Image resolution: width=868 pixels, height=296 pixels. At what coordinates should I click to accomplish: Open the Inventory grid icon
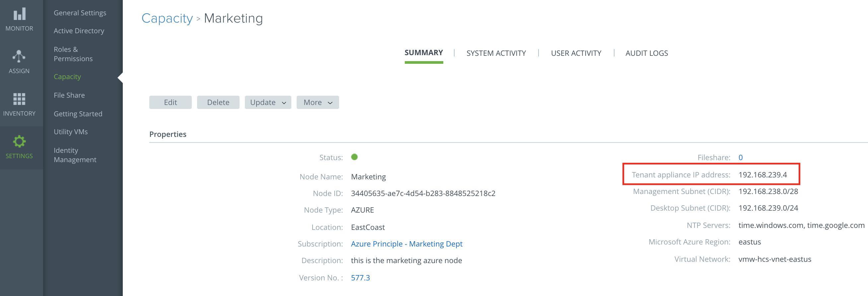19,99
